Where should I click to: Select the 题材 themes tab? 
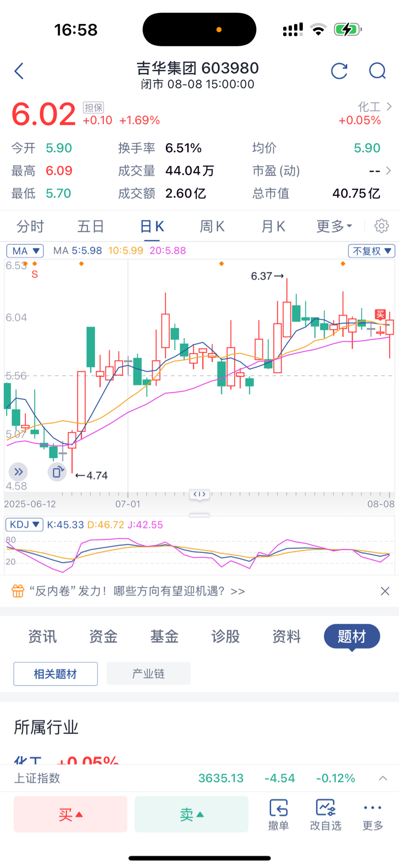click(x=352, y=636)
